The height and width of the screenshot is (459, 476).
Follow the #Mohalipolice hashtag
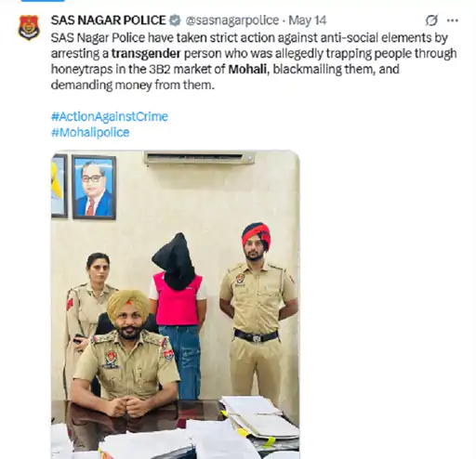pos(90,133)
